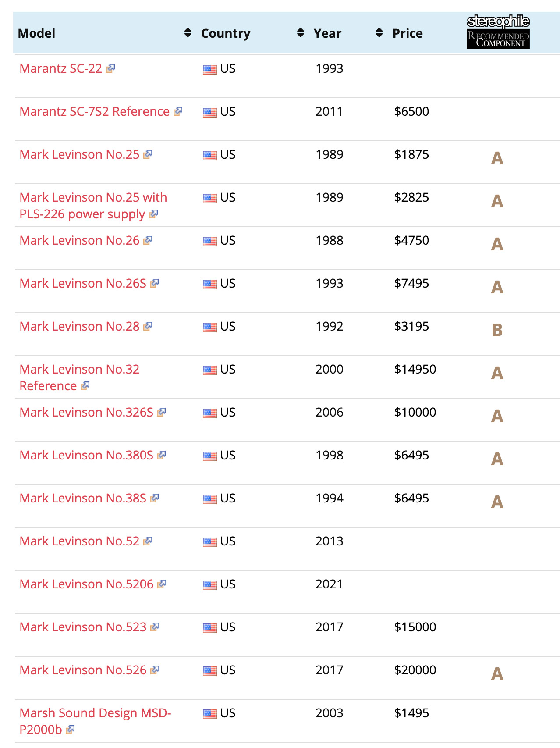Click the Stereophile Recommended Component logo
The width and height of the screenshot is (560, 748).
(498, 32)
